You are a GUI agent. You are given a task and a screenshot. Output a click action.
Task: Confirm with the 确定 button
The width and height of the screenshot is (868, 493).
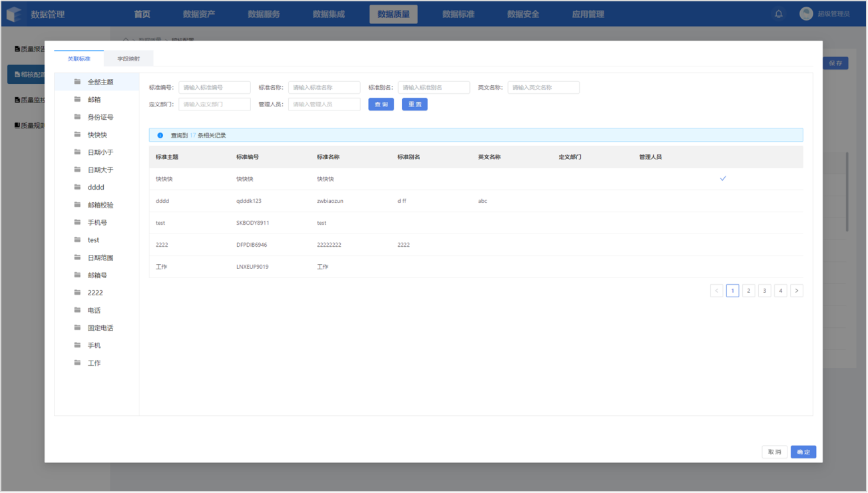click(803, 452)
